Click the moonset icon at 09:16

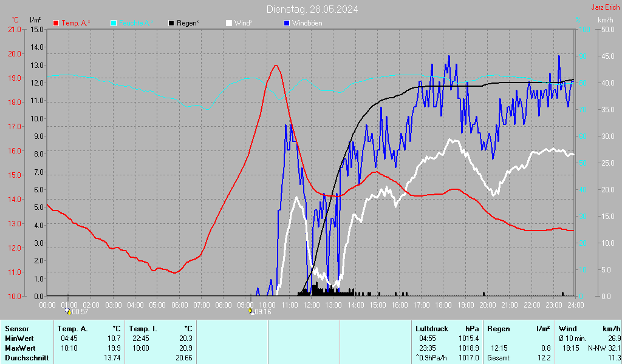(251, 312)
